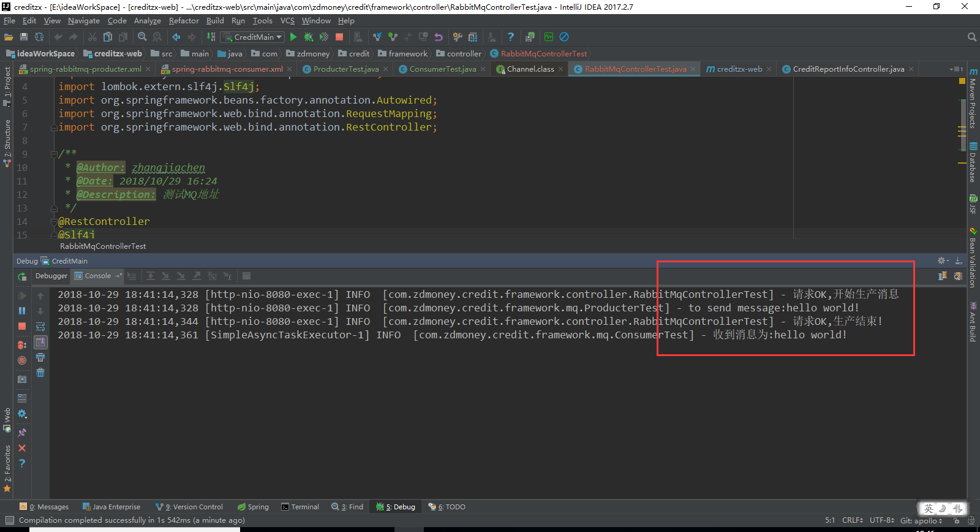Open the Database side panel
The width and height of the screenshot is (980, 532).
pos(973,162)
